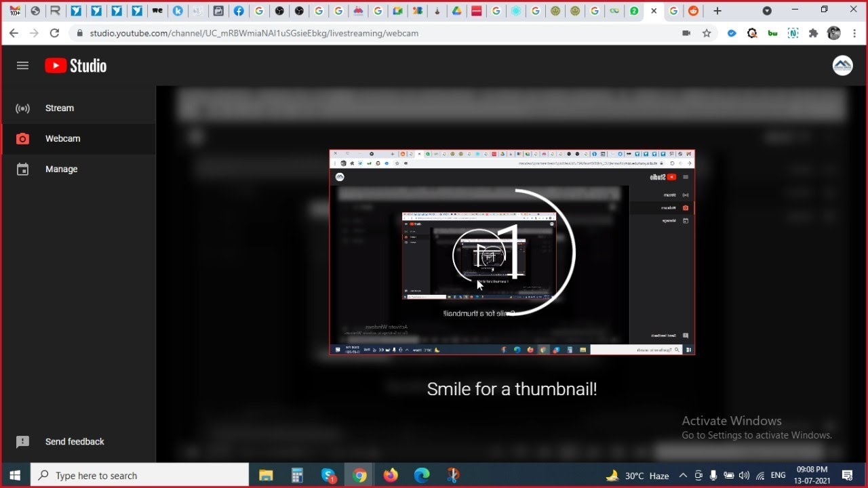Open the clock showing 09:08 PM
The image size is (868, 488).
click(812, 475)
